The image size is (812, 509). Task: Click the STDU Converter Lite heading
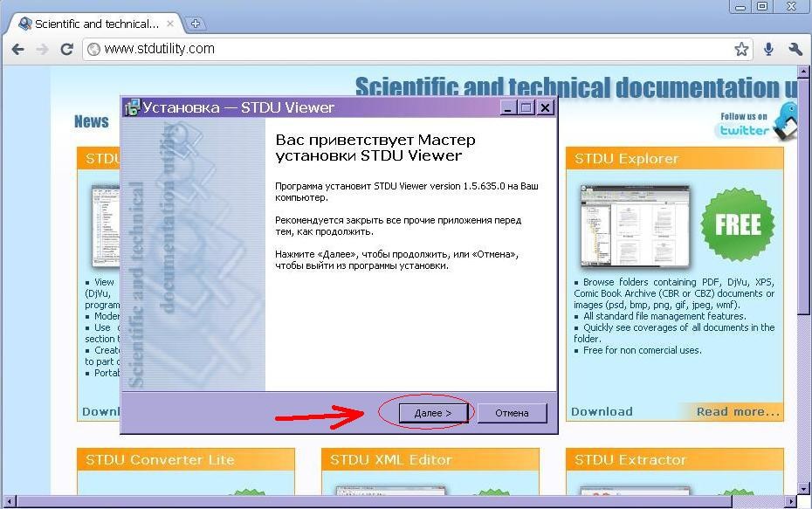(160, 460)
